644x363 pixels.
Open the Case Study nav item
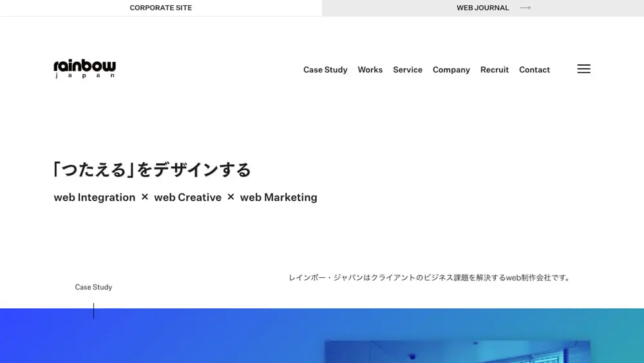coord(325,70)
